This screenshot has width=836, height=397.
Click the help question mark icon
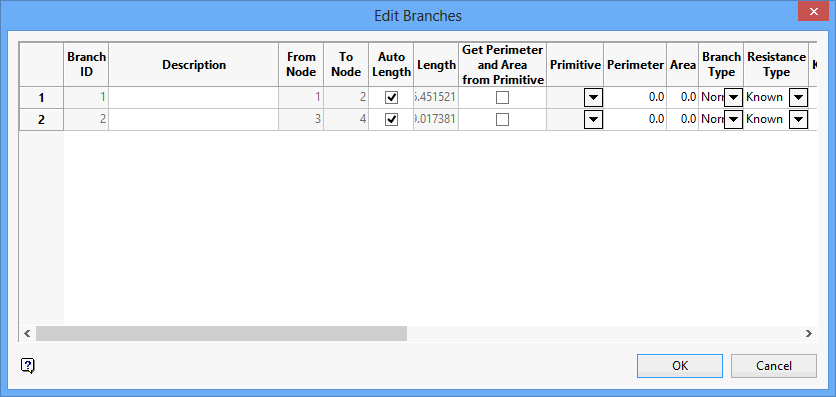[x=28, y=366]
